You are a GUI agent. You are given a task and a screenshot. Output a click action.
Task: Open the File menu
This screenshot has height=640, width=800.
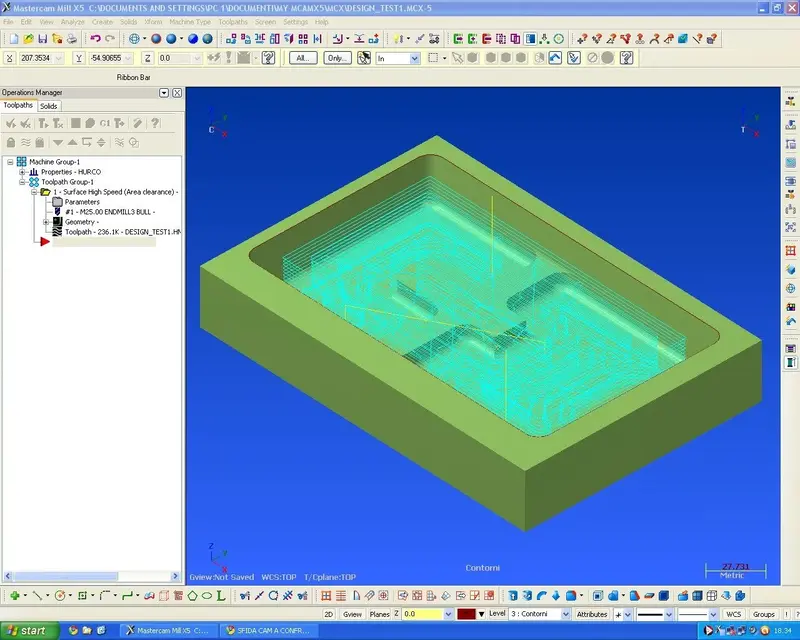coord(8,22)
